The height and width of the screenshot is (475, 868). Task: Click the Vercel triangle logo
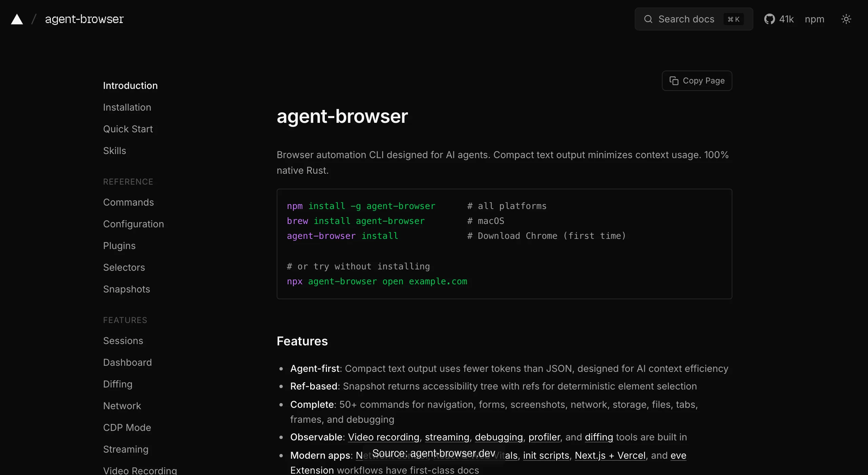[x=17, y=19]
